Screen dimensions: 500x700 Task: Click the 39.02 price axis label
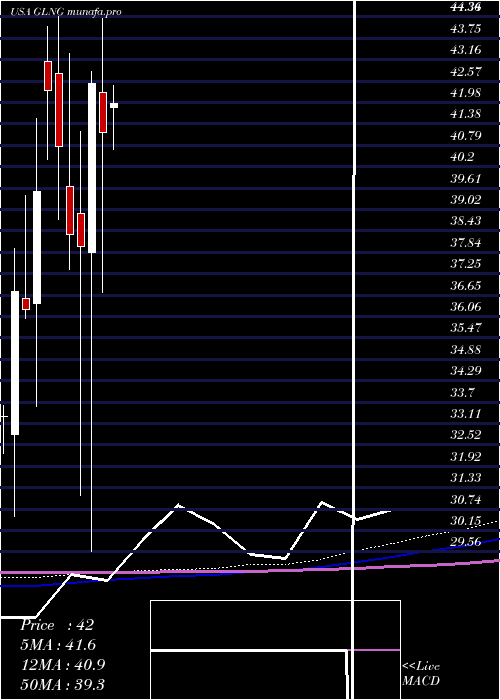[466, 200]
